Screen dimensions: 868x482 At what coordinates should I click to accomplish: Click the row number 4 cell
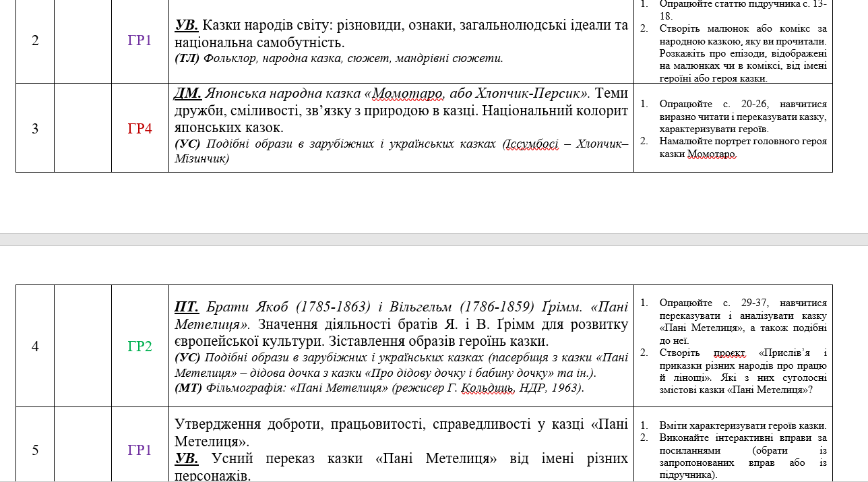click(x=35, y=346)
